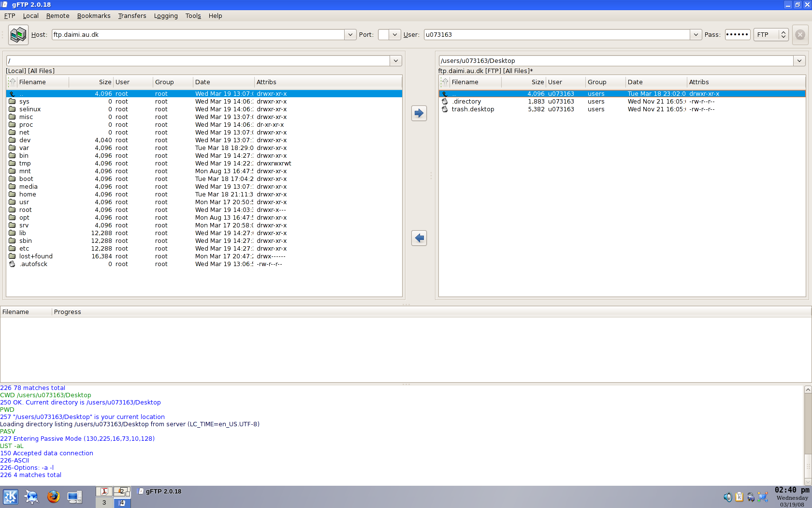Viewport: 812px width, 508px height.
Task: Expand the User name dropdown
Action: click(696, 35)
